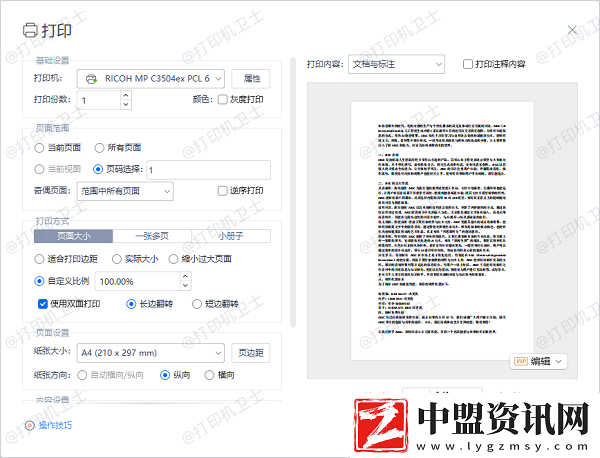Select 适合打印边距 radio option
The width and height of the screenshot is (600, 458).
(39, 259)
